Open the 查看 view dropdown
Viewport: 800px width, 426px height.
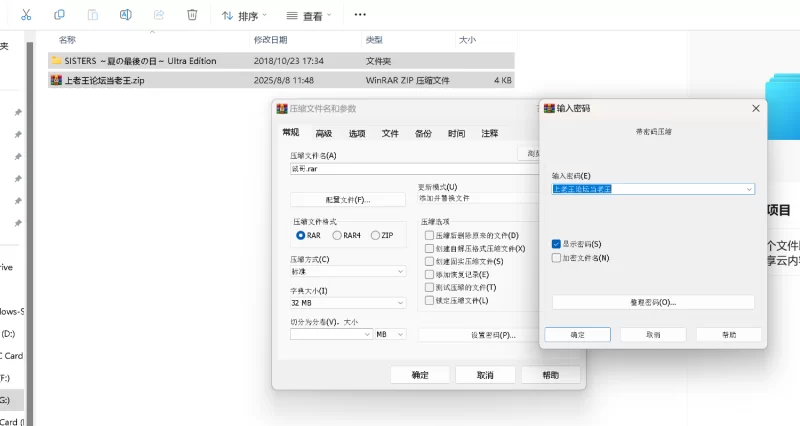309,16
